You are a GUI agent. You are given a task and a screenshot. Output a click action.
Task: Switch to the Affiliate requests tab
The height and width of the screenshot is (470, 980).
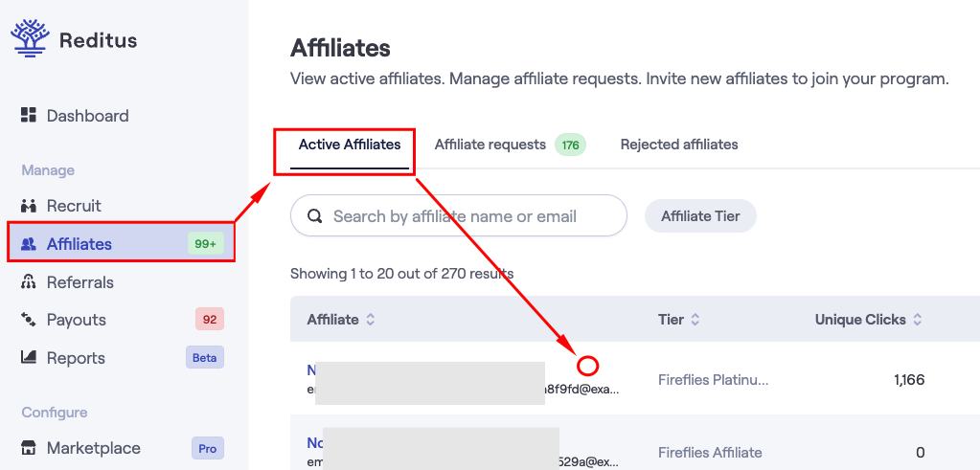(x=490, y=145)
